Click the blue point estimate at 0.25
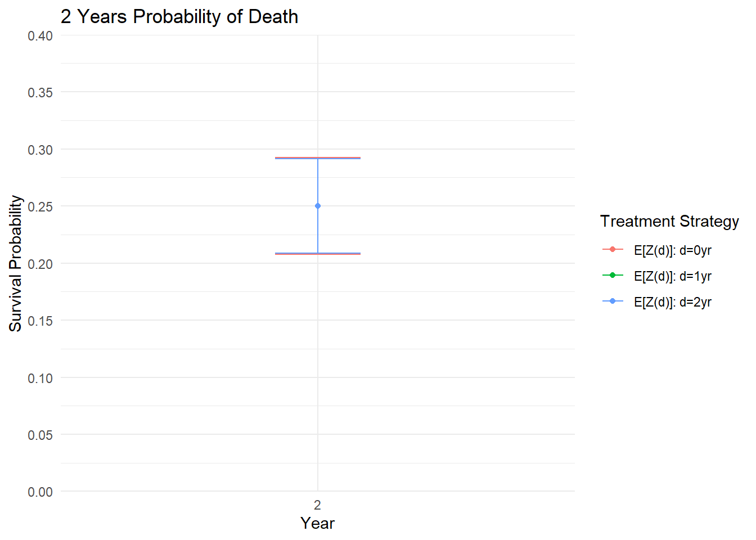Viewport: 756px width, 540px height. click(318, 206)
